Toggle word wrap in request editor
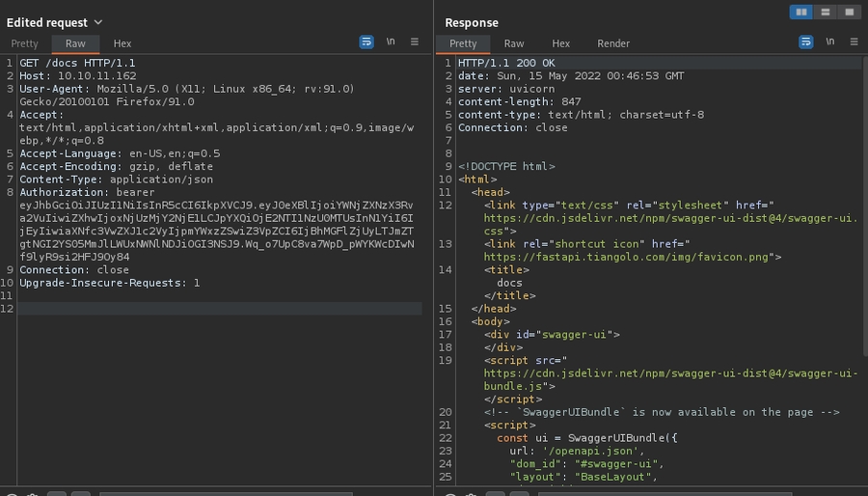 [366, 42]
